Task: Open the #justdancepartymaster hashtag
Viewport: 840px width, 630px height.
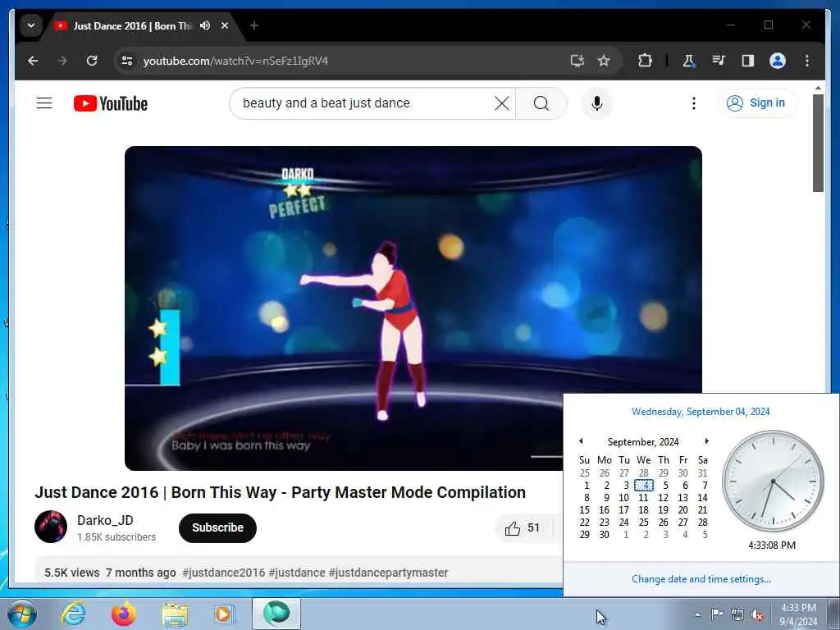Action: (388, 573)
